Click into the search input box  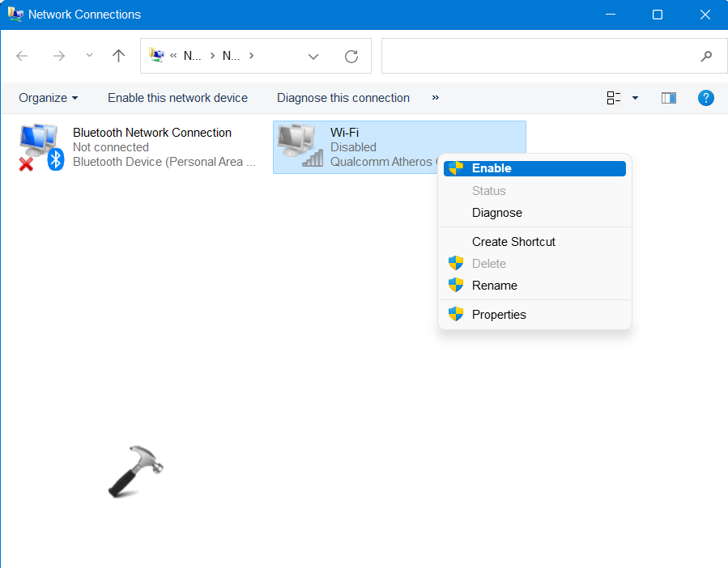click(x=534, y=56)
